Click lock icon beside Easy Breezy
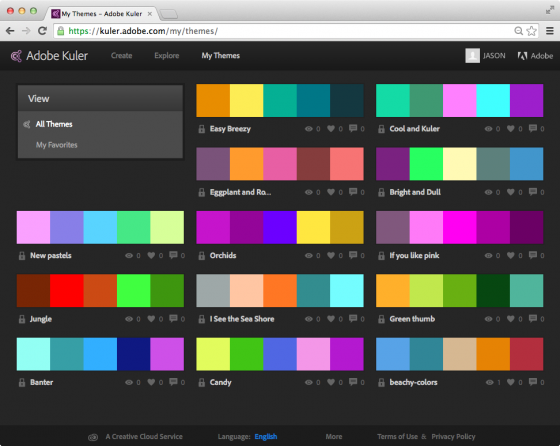The width and height of the screenshot is (560, 446). click(x=202, y=129)
